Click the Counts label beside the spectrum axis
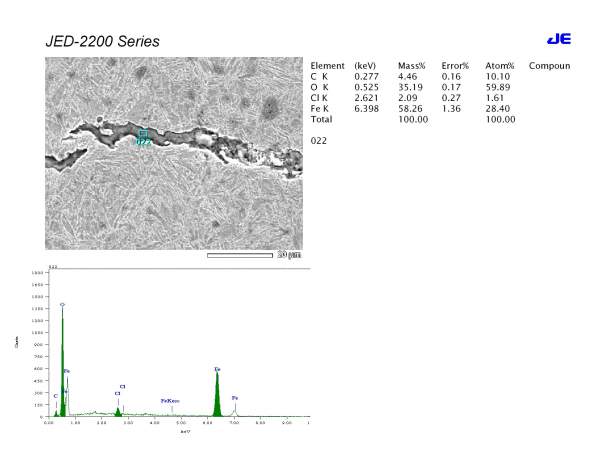The width and height of the screenshot is (600, 463). (x=16, y=342)
